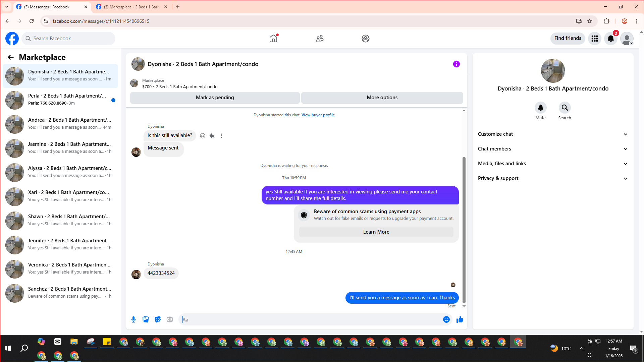The image size is (644, 362).
Task: Click the voice clip microphone icon
Action: coord(133,319)
